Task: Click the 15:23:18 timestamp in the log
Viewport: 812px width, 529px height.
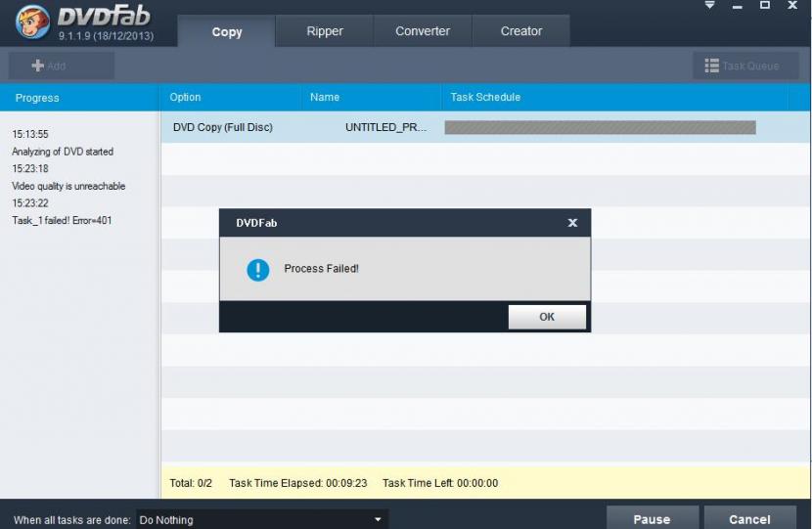Action: click(x=30, y=169)
